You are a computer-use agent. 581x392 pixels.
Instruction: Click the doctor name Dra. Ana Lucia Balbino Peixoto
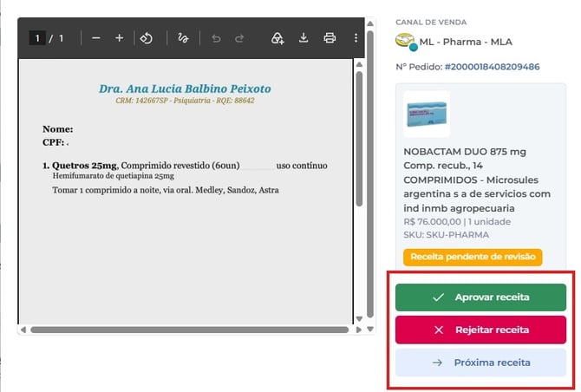(x=185, y=88)
